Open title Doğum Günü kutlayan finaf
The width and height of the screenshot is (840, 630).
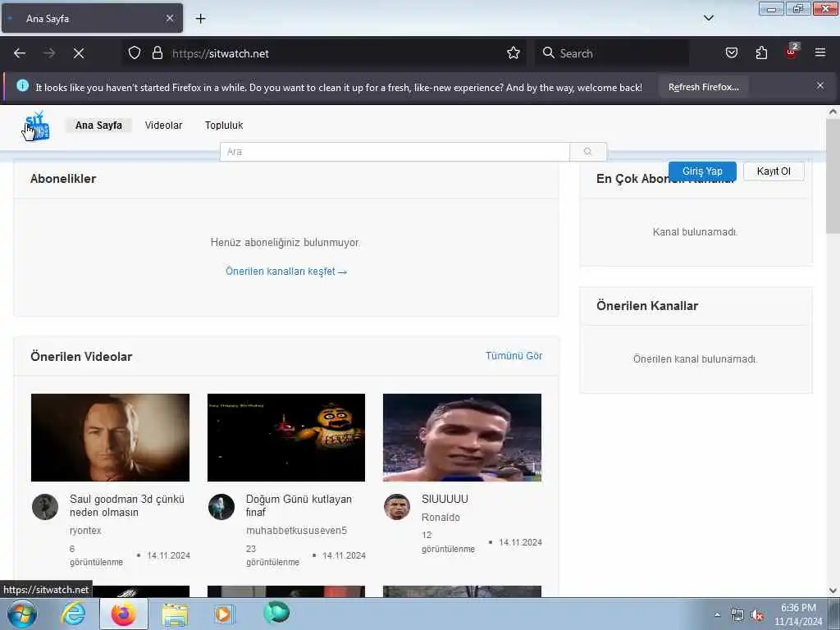299,505
